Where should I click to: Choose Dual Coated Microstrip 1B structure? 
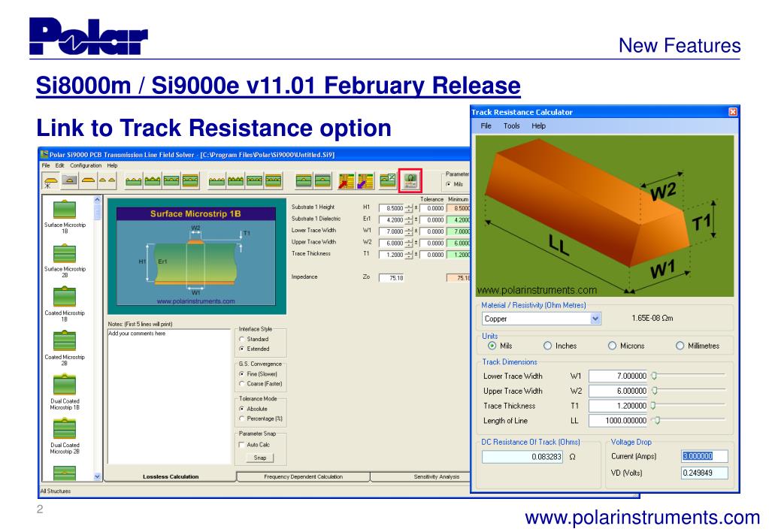[65, 392]
